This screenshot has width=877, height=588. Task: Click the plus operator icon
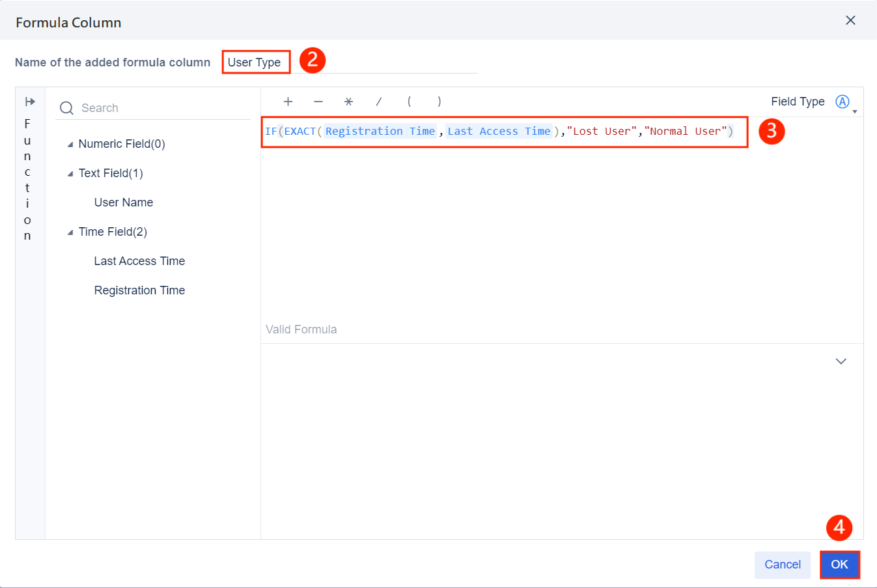[x=288, y=102]
